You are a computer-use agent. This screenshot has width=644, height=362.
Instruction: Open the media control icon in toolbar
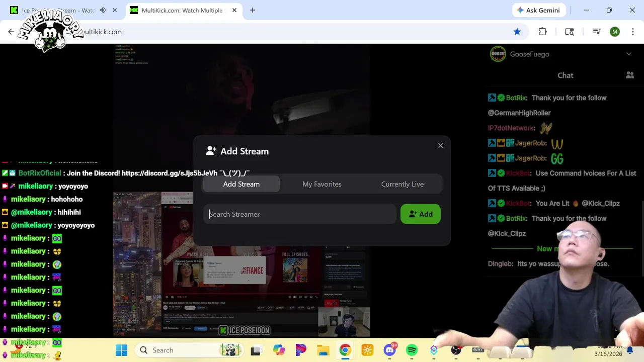point(597,32)
